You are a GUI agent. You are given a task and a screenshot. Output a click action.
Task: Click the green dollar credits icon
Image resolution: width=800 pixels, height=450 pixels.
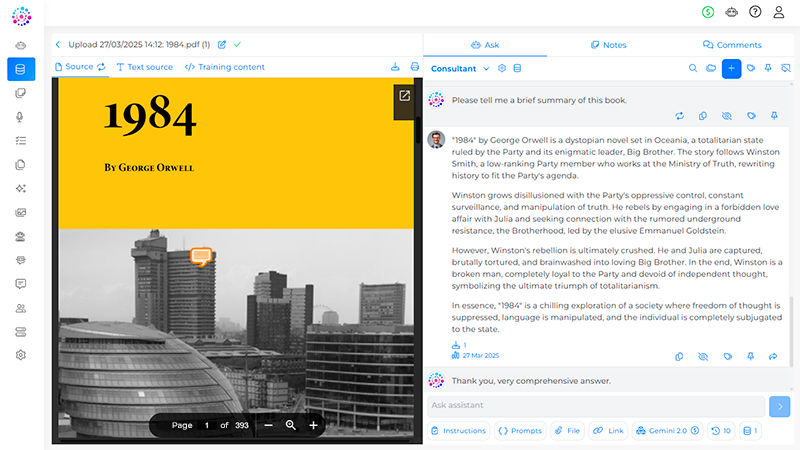click(x=708, y=12)
